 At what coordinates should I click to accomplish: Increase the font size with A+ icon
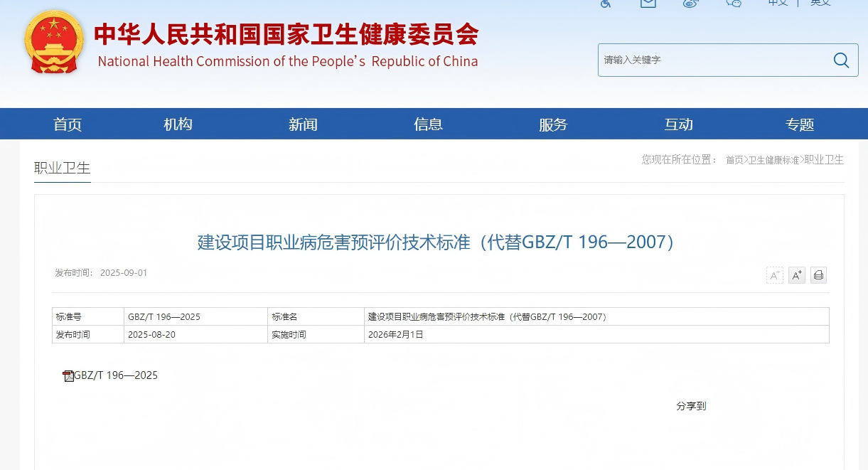click(796, 275)
